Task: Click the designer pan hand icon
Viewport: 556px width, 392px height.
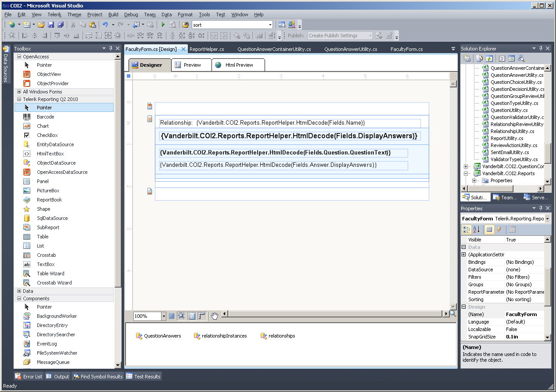Action: tap(215, 316)
